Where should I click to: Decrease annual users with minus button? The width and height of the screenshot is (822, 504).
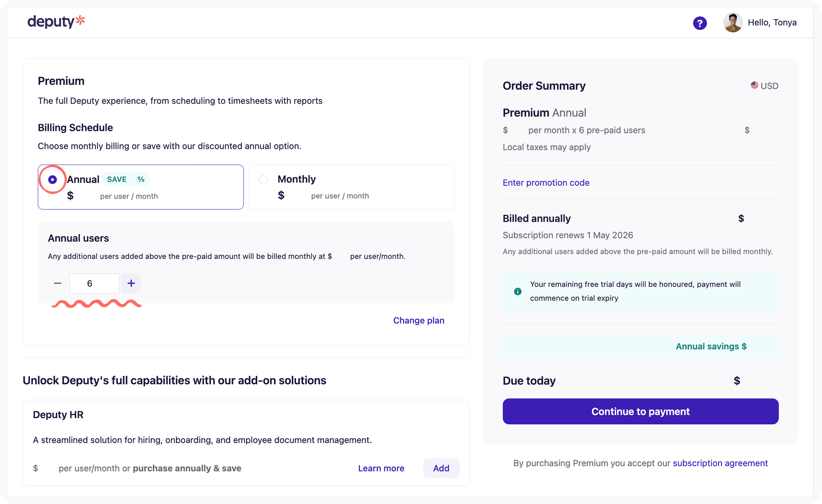(58, 283)
